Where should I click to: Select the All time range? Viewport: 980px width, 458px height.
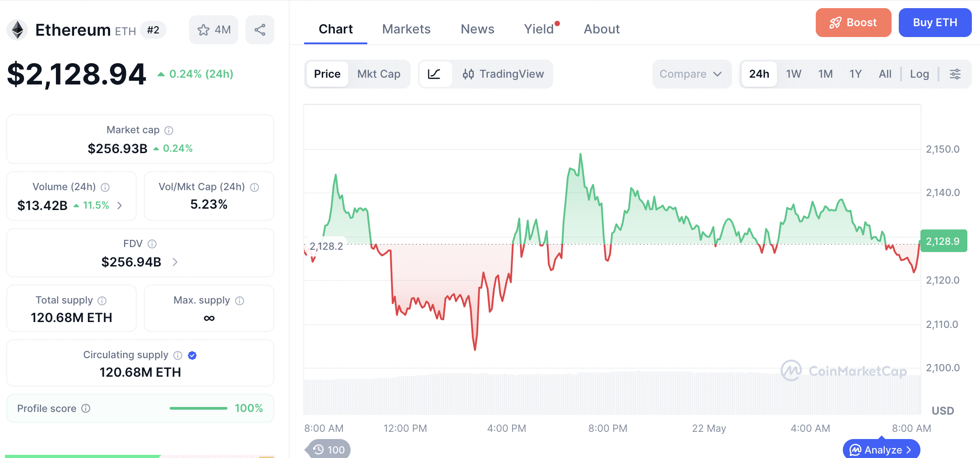(885, 74)
